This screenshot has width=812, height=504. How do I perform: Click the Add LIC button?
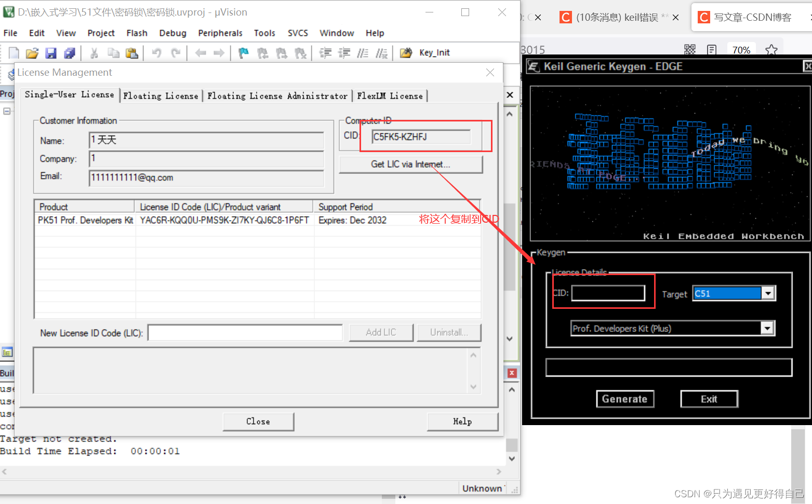[381, 332]
